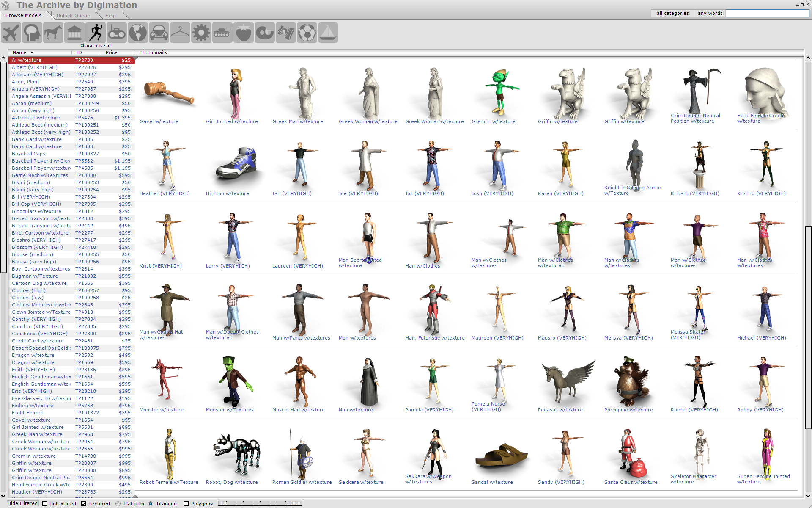Open the tape dispenser Office category icon
Screen dimensions: 812x508
[265, 33]
